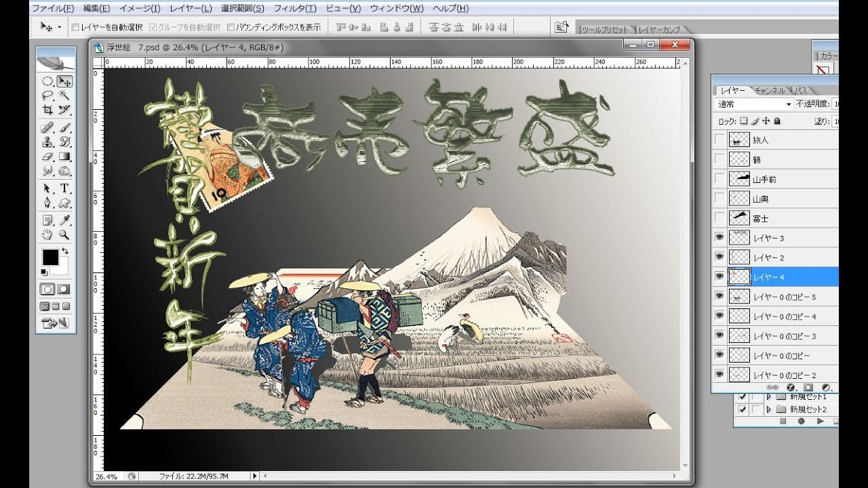The height and width of the screenshot is (488, 868).
Task: Select the Smudge tool
Action: coord(47,170)
